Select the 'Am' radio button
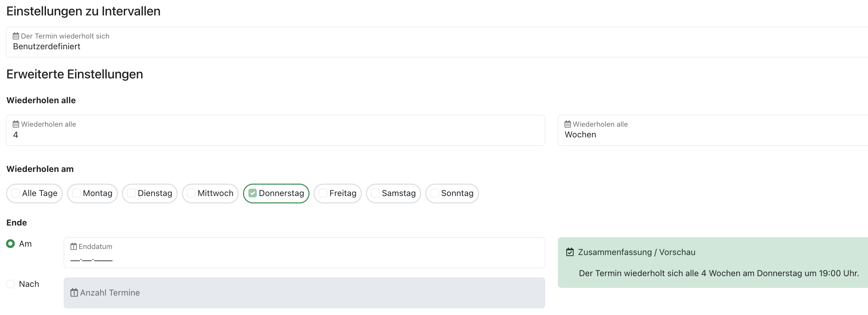 (10, 244)
